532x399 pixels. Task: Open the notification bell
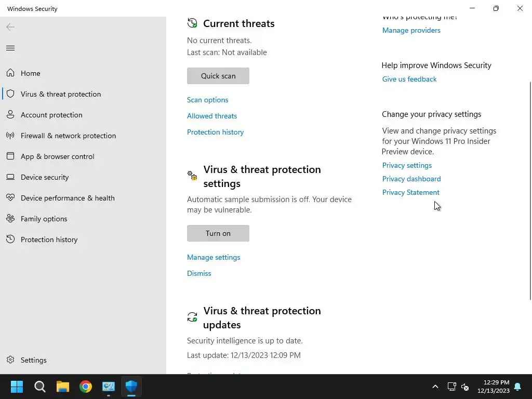point(518,387)
